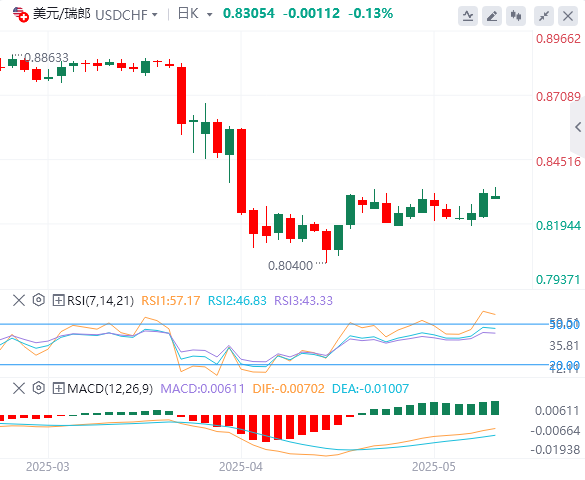
Task: Open RSI indicator settings gear
Action: tap(38, 300)
